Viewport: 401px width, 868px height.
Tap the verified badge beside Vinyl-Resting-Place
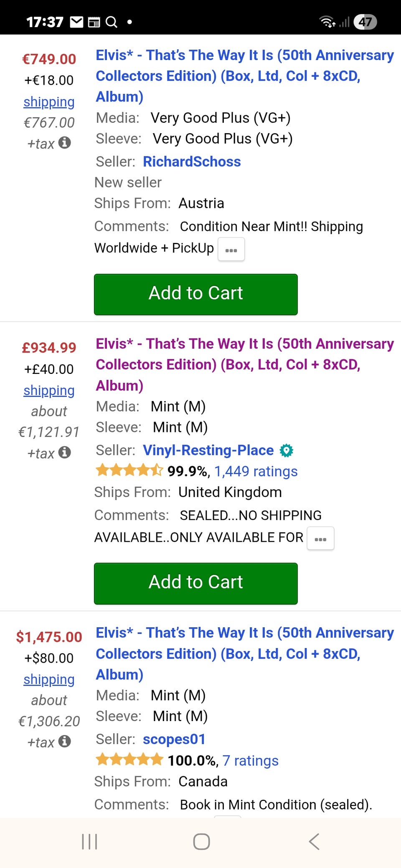287,450
